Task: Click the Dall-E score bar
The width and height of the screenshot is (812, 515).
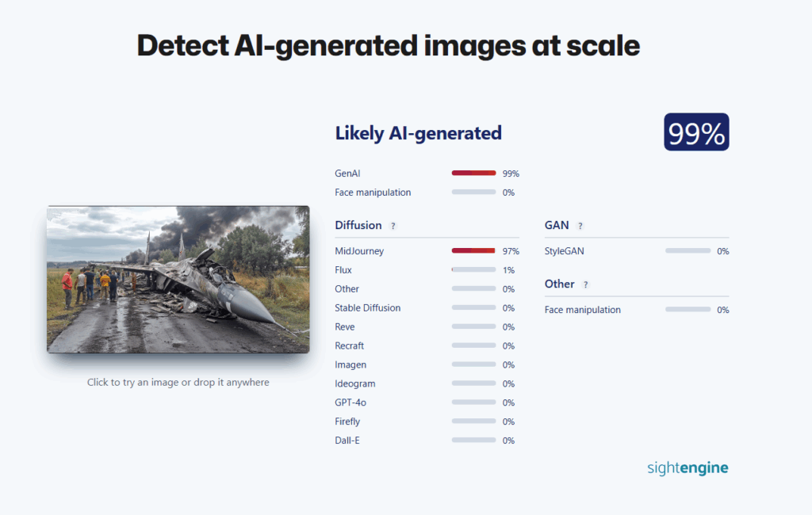Action: click(473, 440)
